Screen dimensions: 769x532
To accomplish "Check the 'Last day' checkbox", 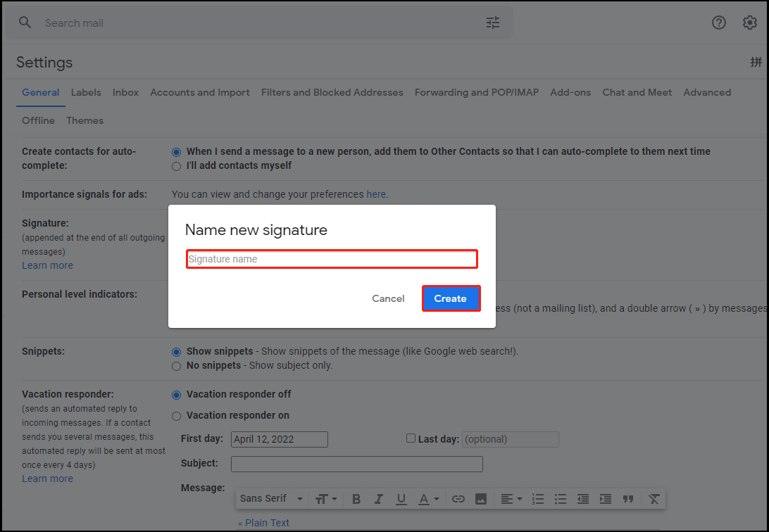I will click(x=411, y=438).
